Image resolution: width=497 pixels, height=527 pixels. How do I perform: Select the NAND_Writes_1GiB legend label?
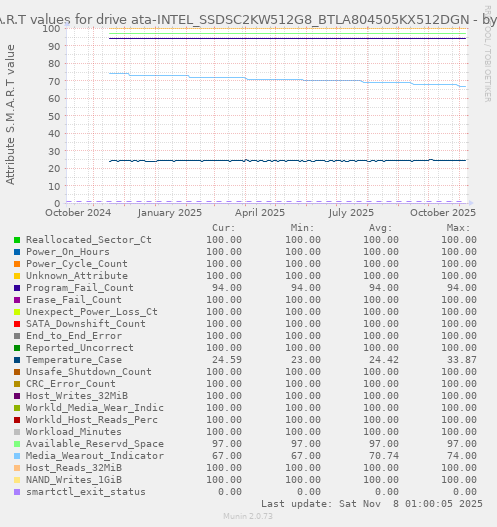[74, 480]
